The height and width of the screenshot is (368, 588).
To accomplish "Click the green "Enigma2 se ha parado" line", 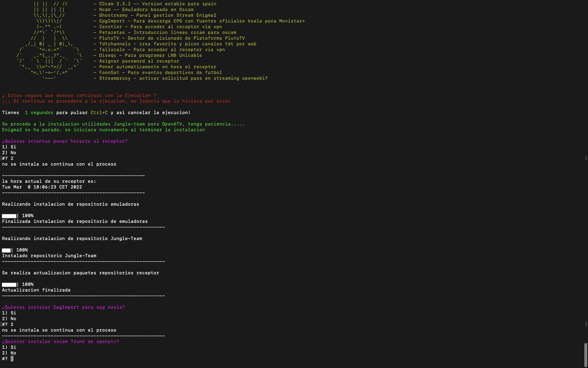I will pyautogui.click(x=103, y=130).
